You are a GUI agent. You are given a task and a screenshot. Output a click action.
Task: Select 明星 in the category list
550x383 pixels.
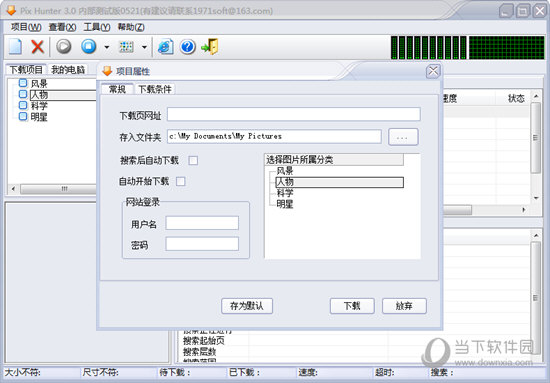pos(285,204)
